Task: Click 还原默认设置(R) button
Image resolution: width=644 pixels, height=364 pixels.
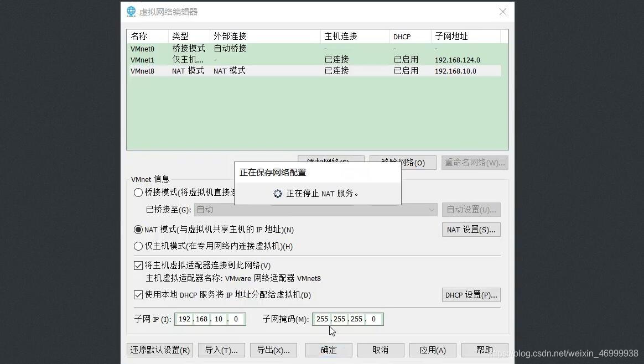Action: point(160,350)
